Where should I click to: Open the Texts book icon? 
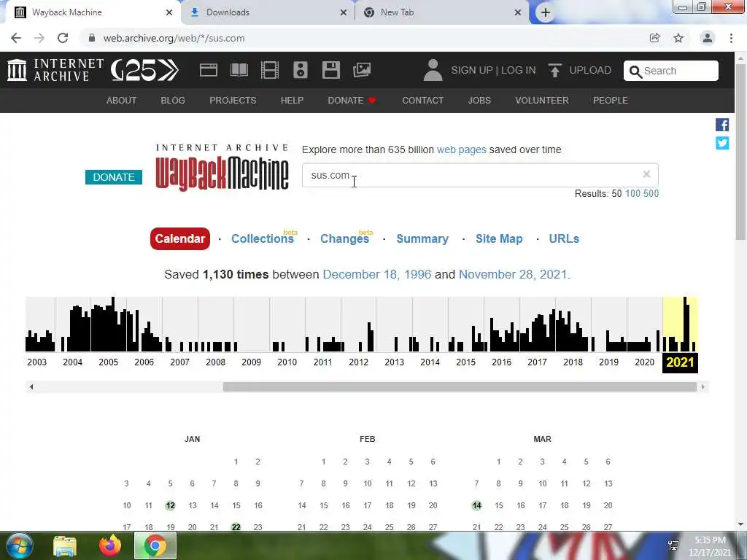coord(239,70)
